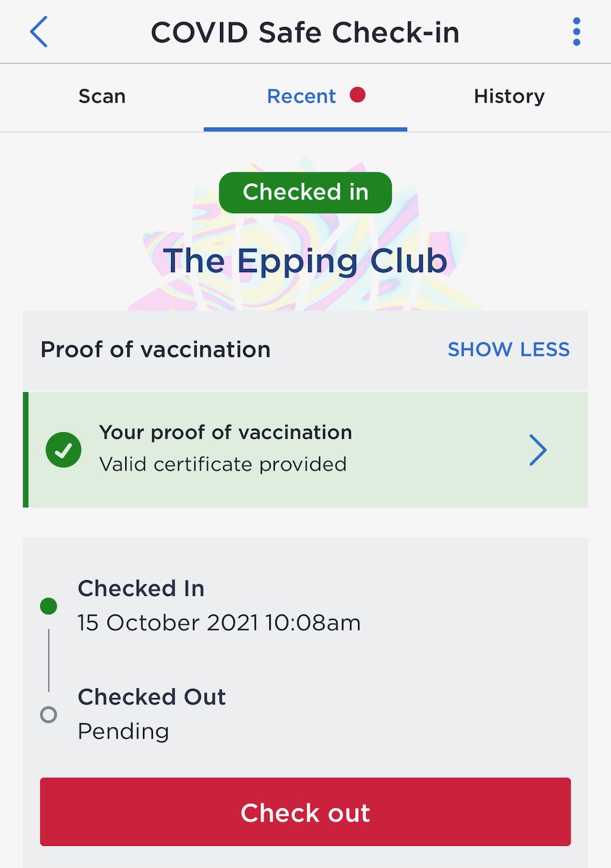
Task: Click the green Checked in badge
Action: coord(305,193)
